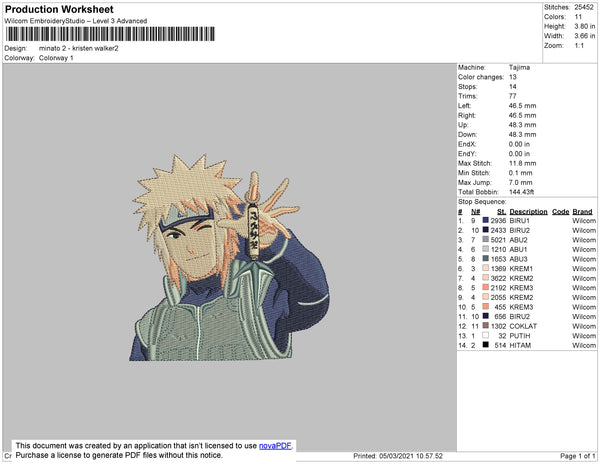This screenshot has height=464, width=600.
Task: Select the 'HITAM' description text
Action: [x=520, y=345]
